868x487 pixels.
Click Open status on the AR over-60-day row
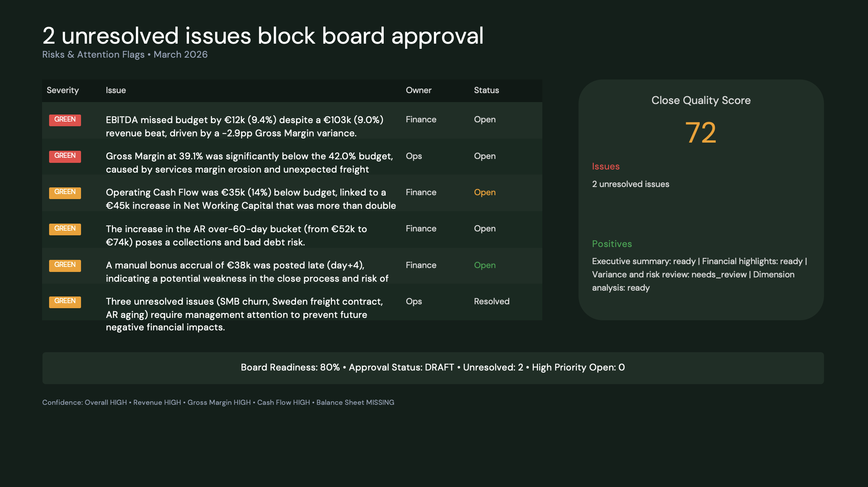point(485,229)
